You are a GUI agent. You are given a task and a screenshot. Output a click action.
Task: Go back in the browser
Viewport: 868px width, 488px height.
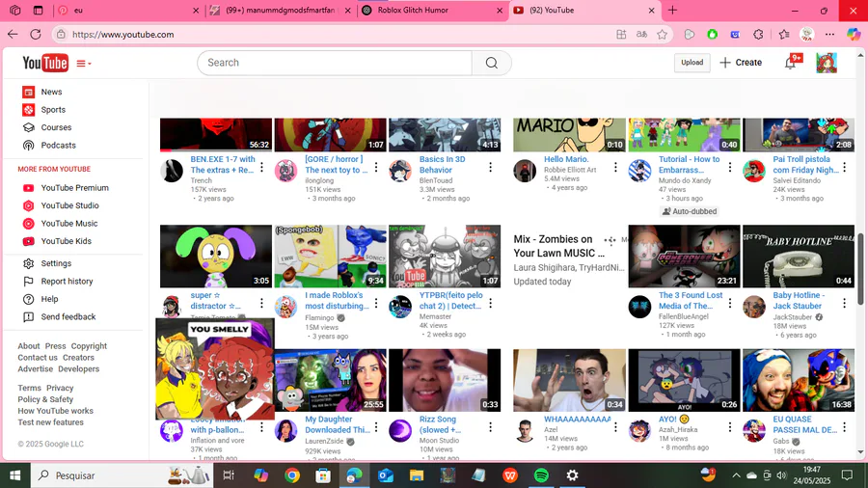pyautogui.click(x=13, y=35)
